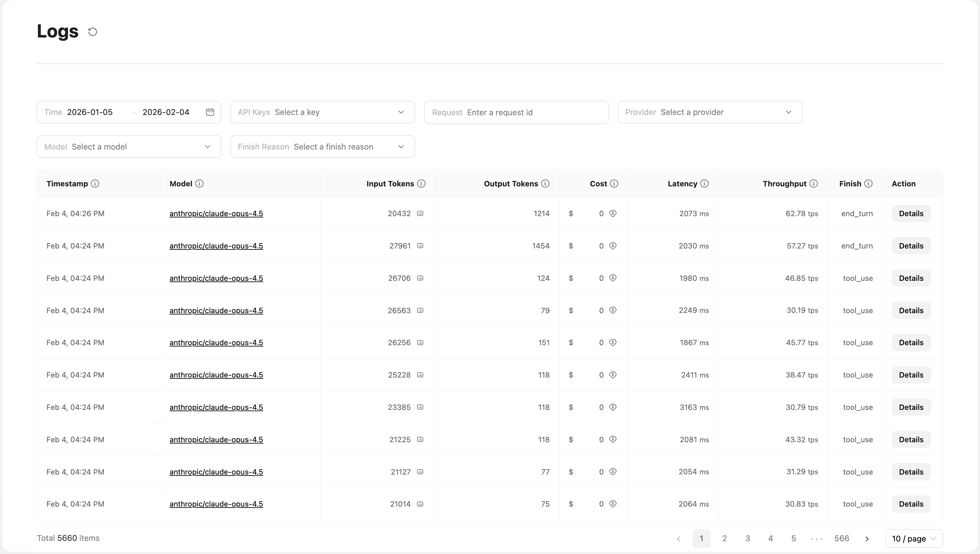
Task: Click cost detail icon in 27961 row
Action: pos(612,246)
